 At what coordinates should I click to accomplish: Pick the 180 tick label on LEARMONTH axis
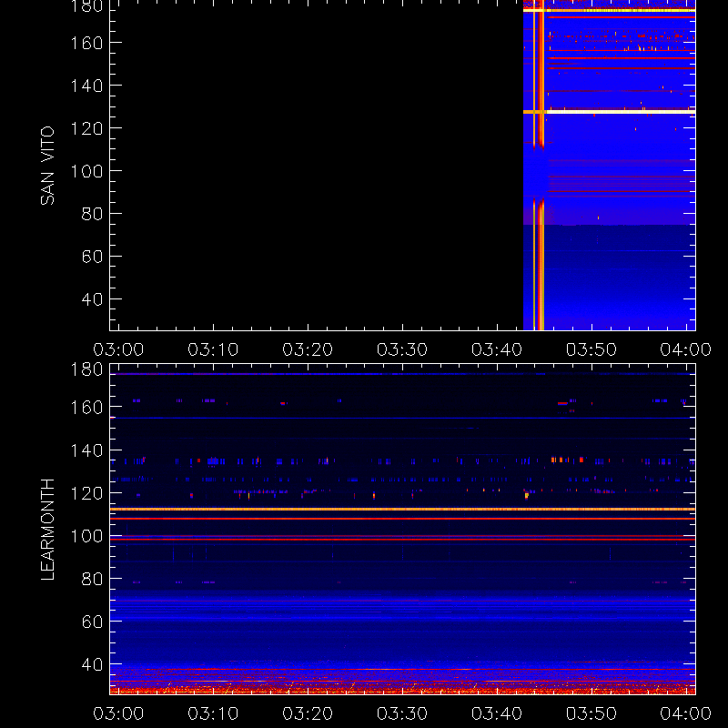pos(86,369)
